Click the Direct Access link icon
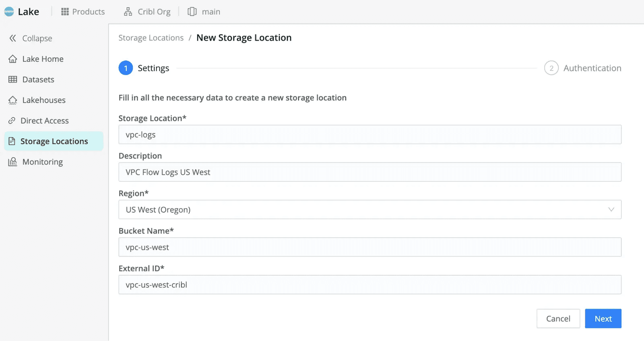 point(12,121)
